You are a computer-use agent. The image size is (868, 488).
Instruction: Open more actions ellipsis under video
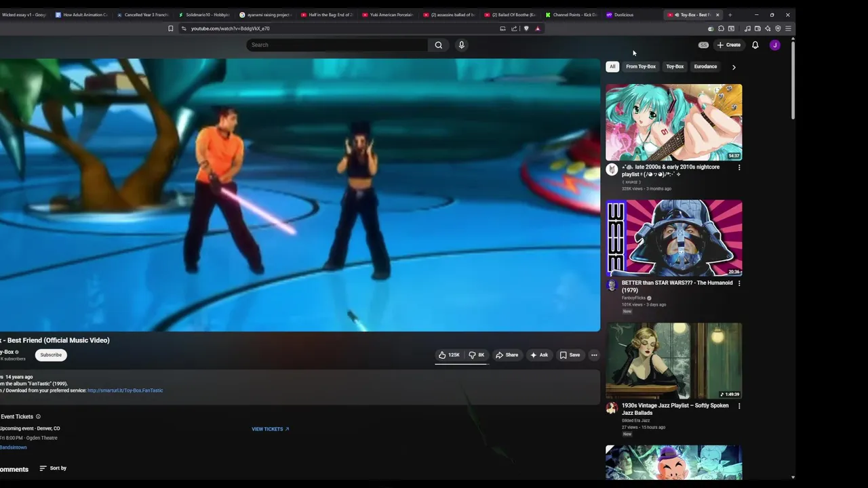click(594, 354)
